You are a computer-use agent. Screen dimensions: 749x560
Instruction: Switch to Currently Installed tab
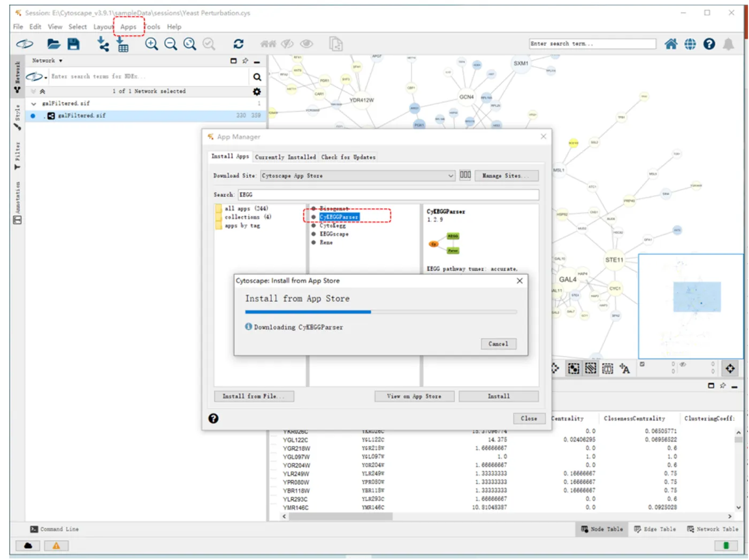[x=285, y=157]
